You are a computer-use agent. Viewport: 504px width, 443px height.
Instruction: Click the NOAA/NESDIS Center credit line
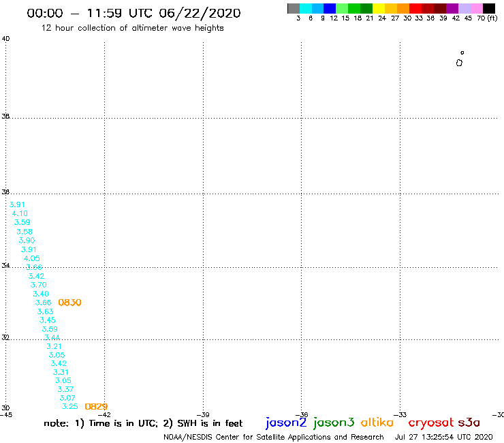click(274, 437)
